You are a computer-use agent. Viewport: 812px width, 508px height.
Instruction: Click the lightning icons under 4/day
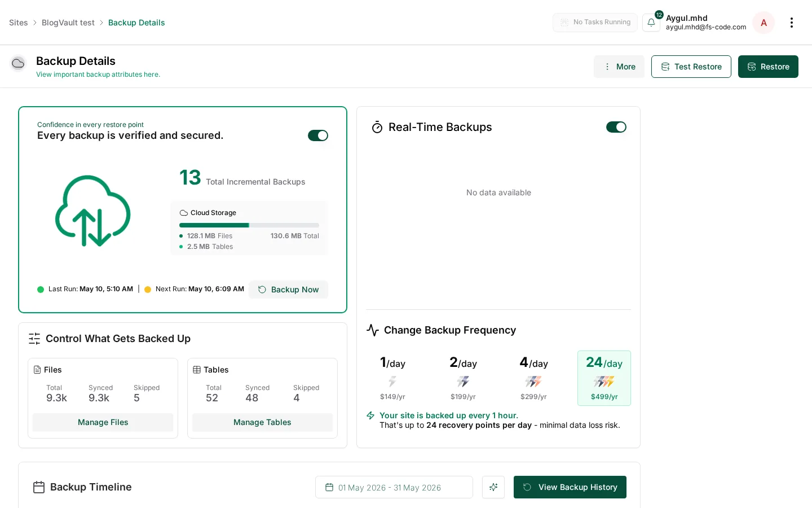(x=533, y=382)
